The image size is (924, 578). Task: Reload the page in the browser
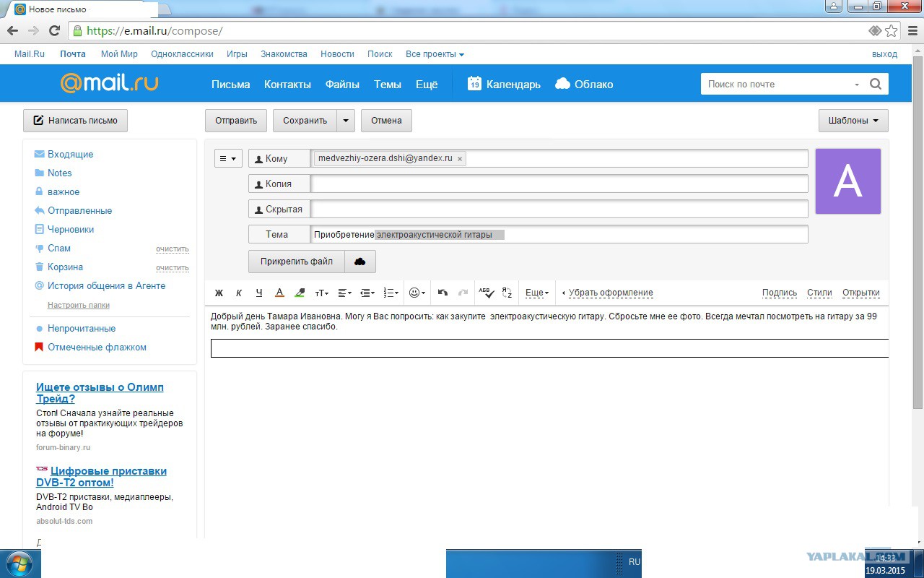(54, 30)
